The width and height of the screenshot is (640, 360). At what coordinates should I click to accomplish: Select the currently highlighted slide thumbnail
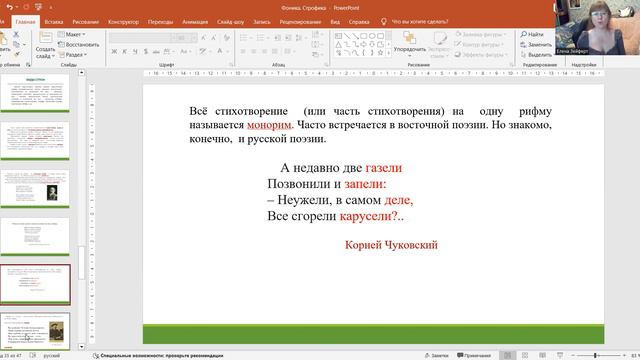coord(35,284)
